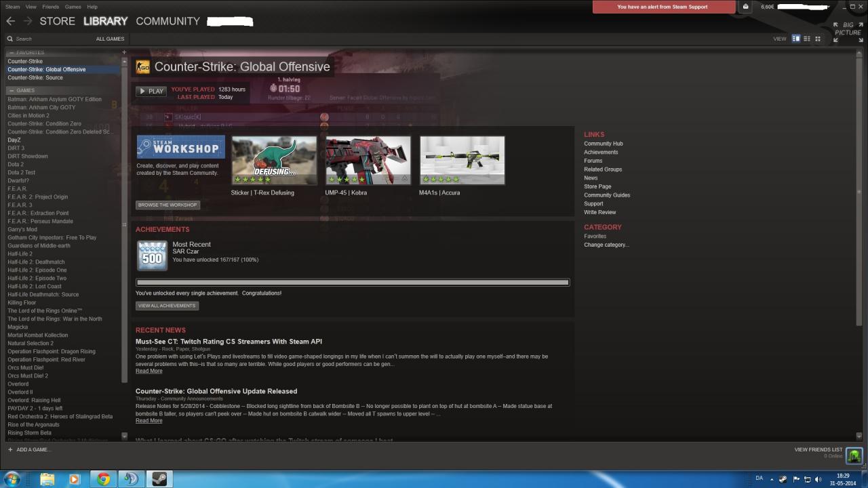Open the M4A1-s Accura item thumbnail

click(x=462, y=160)
